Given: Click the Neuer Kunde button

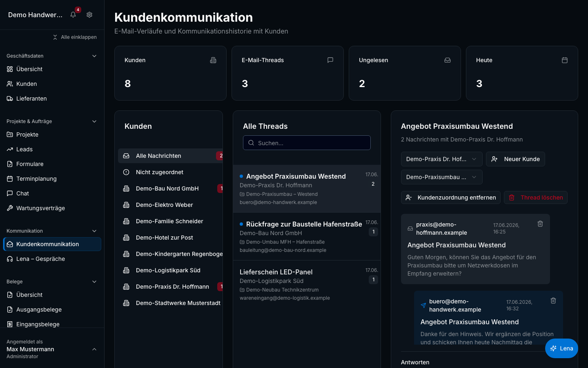Looking at the screenshot, I should click(x=515, y=159).
